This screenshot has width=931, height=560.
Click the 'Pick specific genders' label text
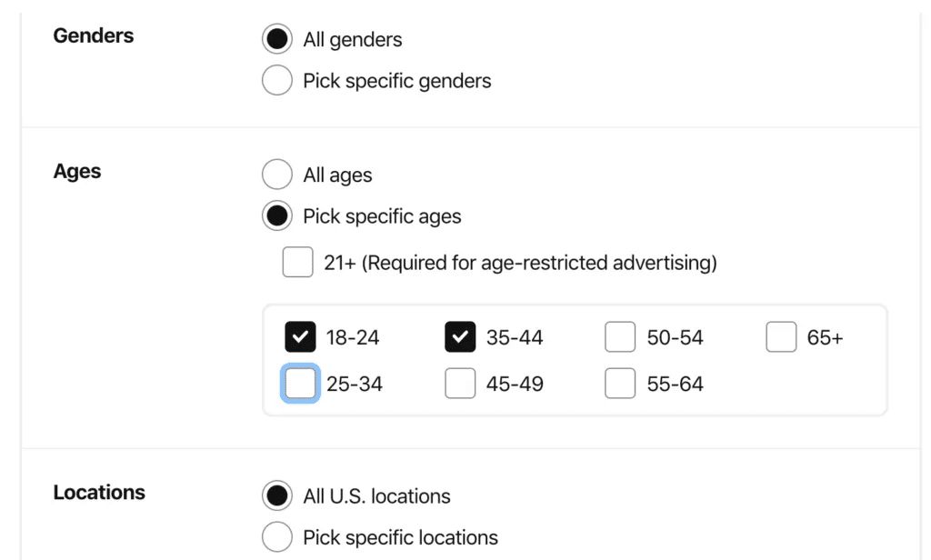[x=397, y=81]
